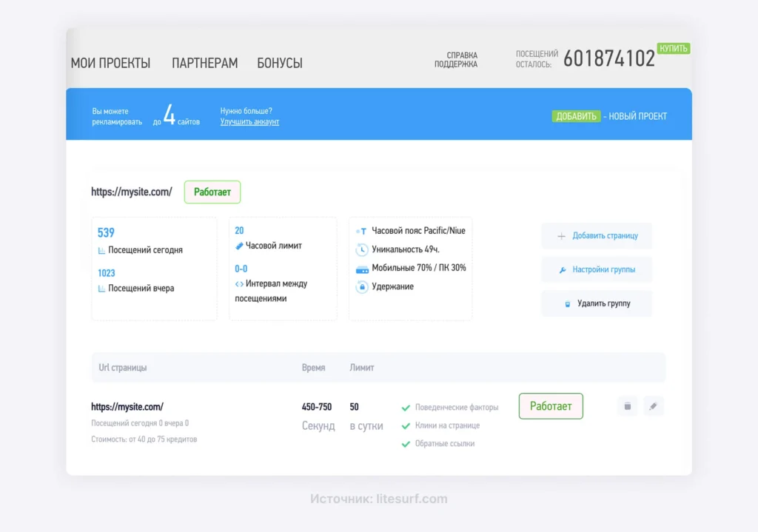Toggle the Работает button in page row
Image resolution: width=758 pixels, height=532 pixels.
[551, 406]
